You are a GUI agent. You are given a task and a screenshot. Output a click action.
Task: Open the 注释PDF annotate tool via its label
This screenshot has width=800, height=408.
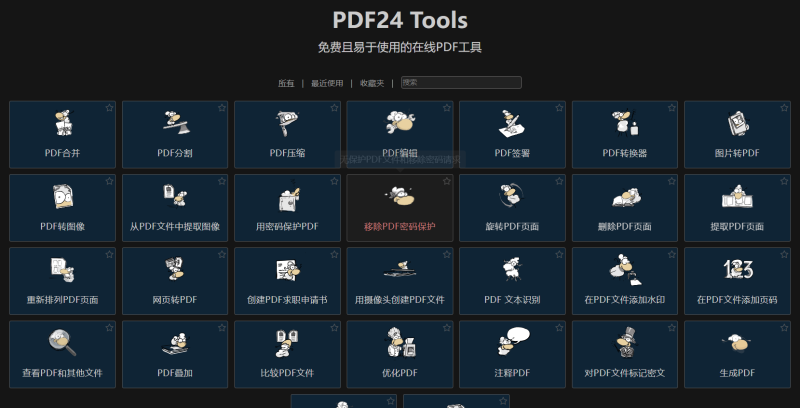pos(512,373)
